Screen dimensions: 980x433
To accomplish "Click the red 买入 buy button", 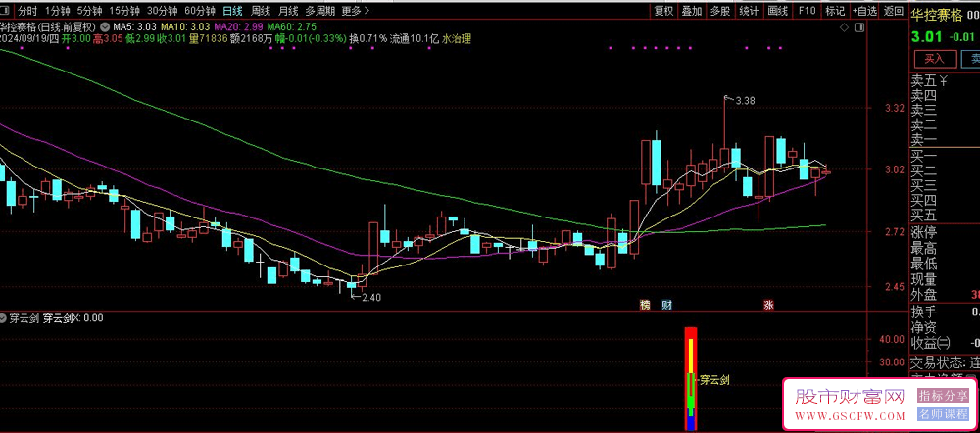I will point(935,59).
